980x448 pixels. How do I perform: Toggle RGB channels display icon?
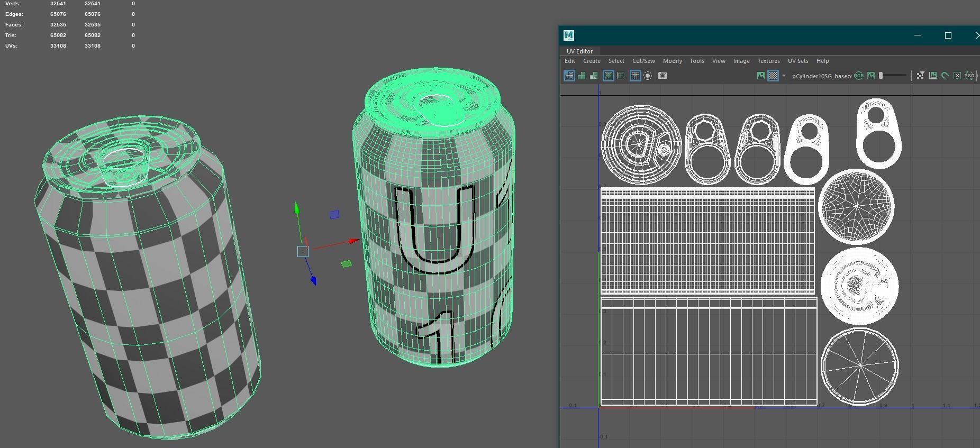coord(859,76)
